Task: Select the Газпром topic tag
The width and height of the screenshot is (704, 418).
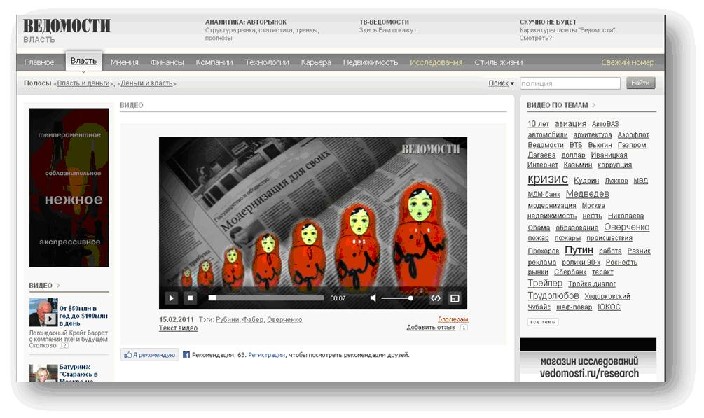Action: click(x=632, y=145)
